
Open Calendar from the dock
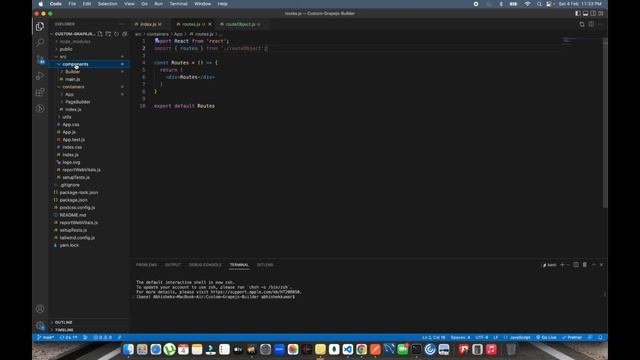pos(183,349)
